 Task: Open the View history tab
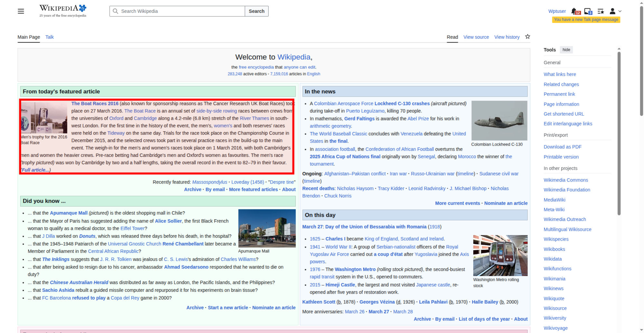pos(507,37)
